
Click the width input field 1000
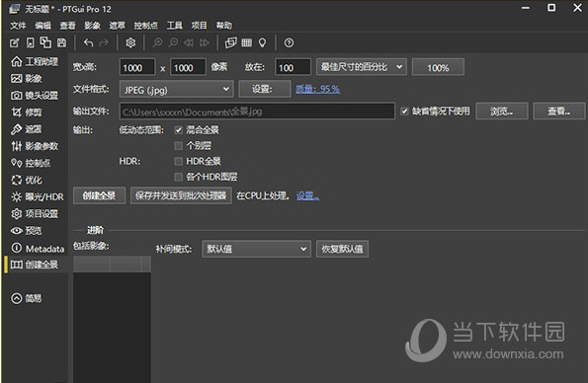pos(137,67)
